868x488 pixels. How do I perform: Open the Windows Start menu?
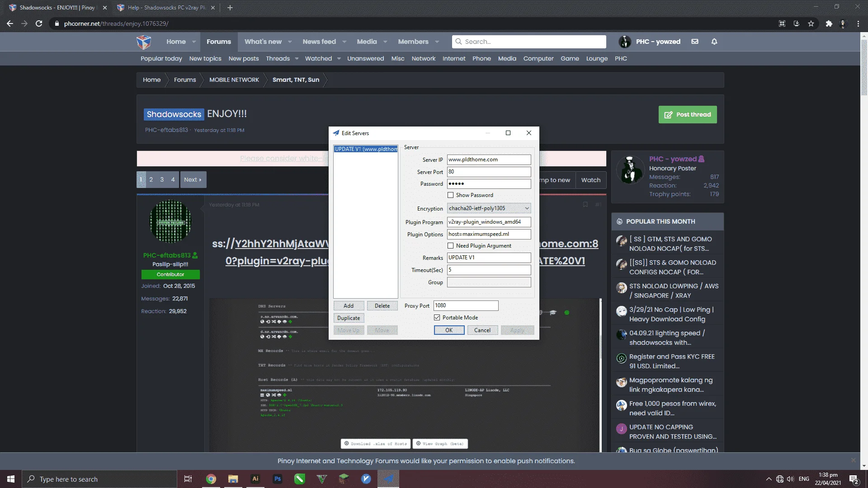(x=11, y=479)
